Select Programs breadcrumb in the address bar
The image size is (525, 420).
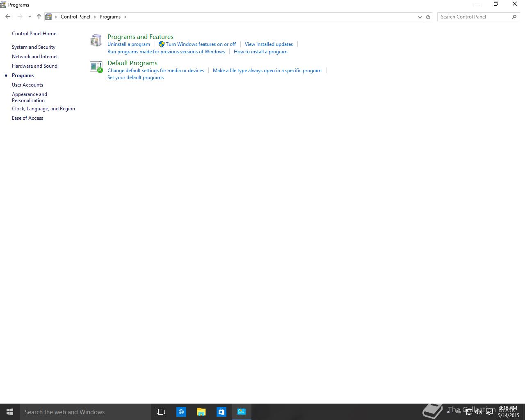[x=110, y=17]
